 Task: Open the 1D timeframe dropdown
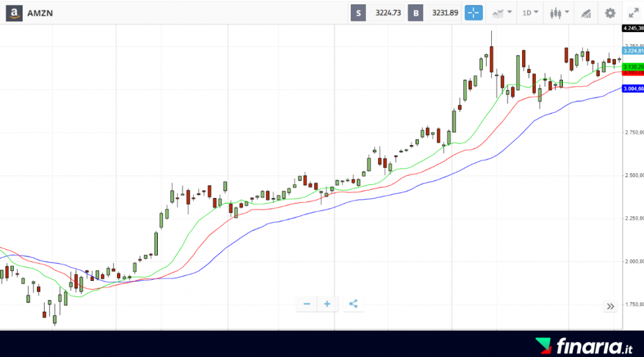pyautogui.click(x=530, y=13)
